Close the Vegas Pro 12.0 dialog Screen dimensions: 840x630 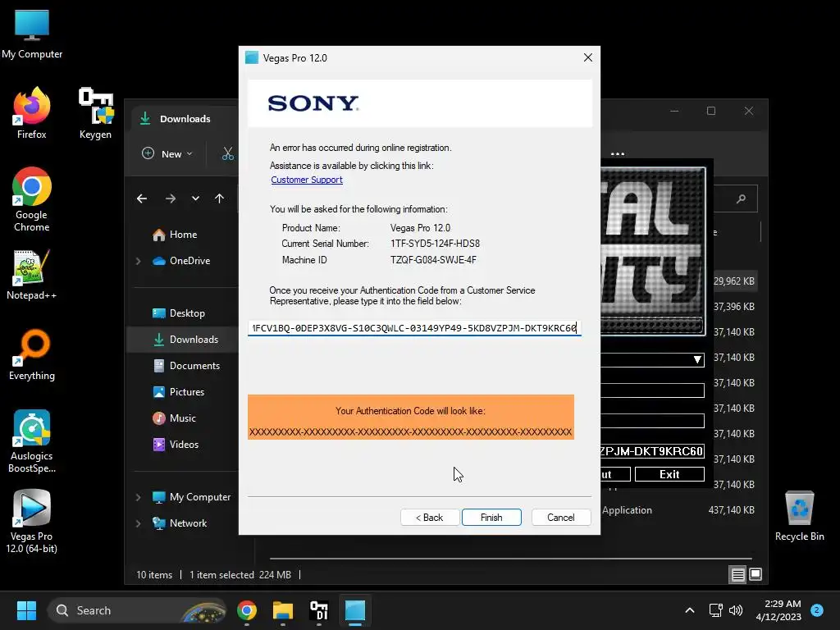pos(587,57)
